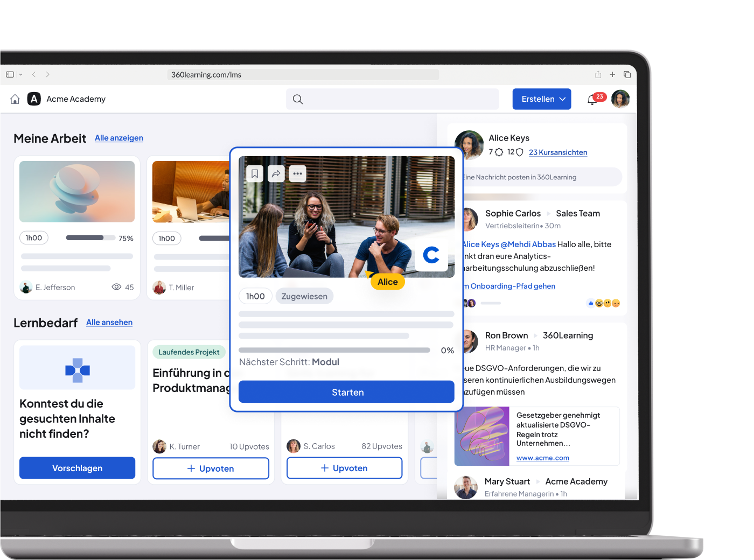Bookmark the course in the popup card
This screenshot has height=560, width=754.
coord(254,173)
